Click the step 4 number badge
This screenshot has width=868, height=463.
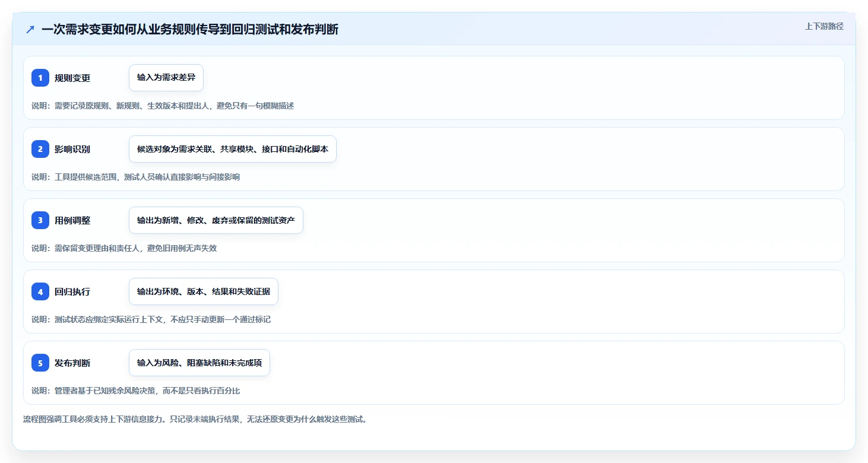40,291
